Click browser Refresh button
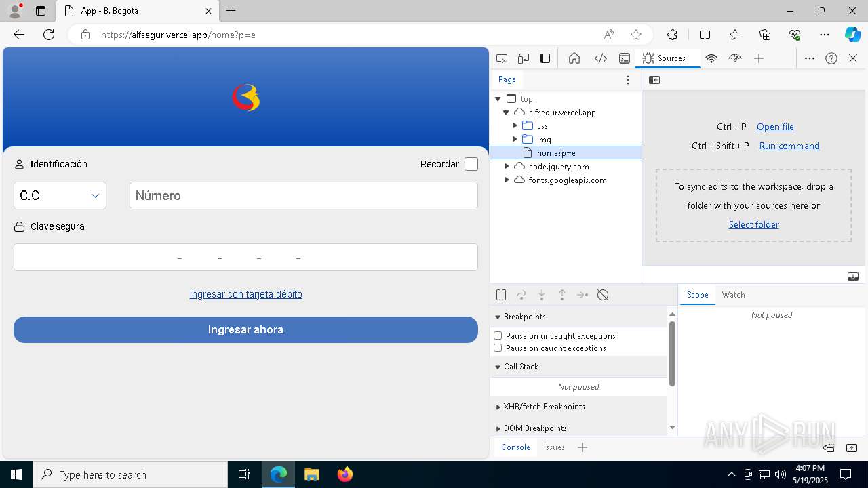 (x=49, y=35)
